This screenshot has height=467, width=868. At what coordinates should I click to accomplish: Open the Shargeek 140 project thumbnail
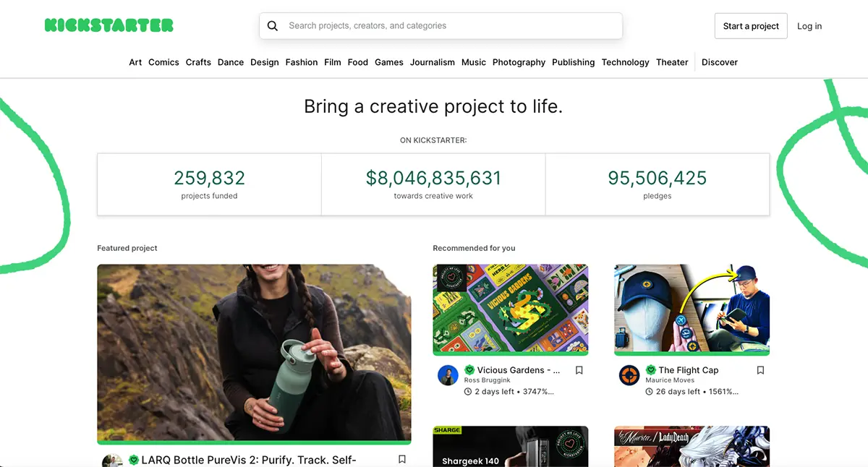pos(511,447)
